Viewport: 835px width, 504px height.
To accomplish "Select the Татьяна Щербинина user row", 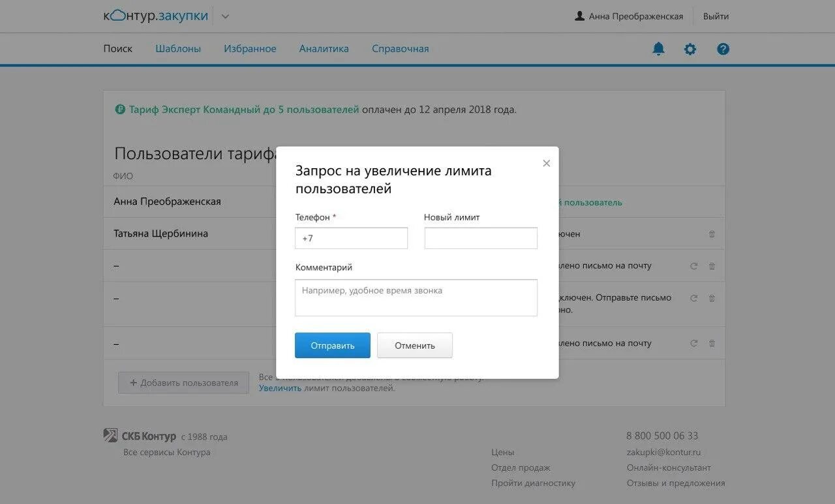I will (x=414, y=233).
